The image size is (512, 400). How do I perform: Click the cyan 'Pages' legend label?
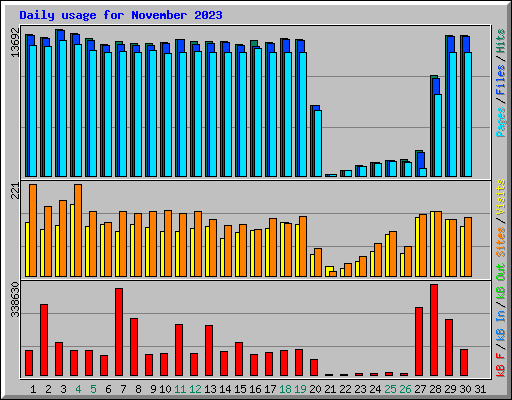[x=501, y=122]
